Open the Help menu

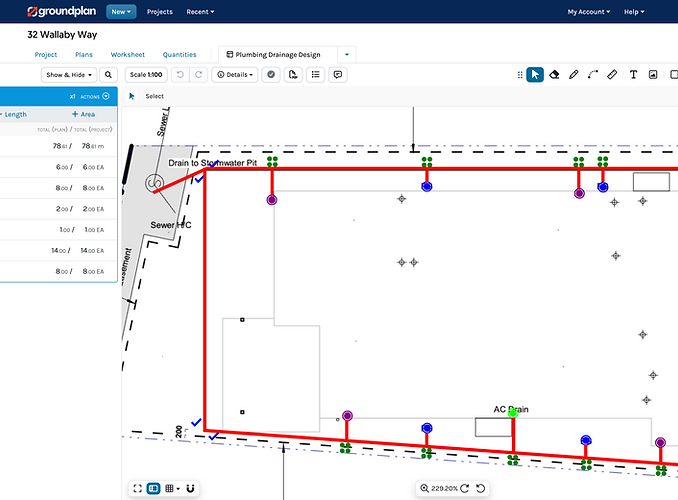pos(634,12)
